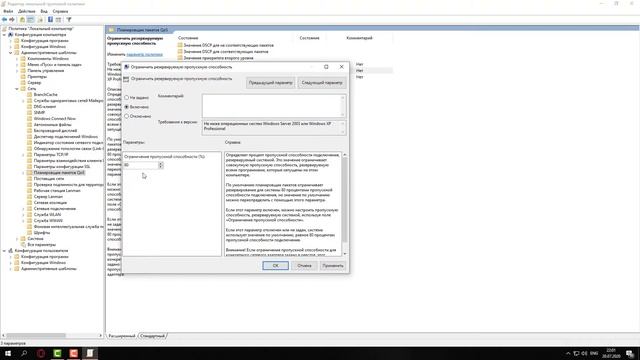Image resolution: width=640 pixels, height=360 pixels.
Task: Open the blue Help toolbar icon
Action: click(x=50, y=20)
